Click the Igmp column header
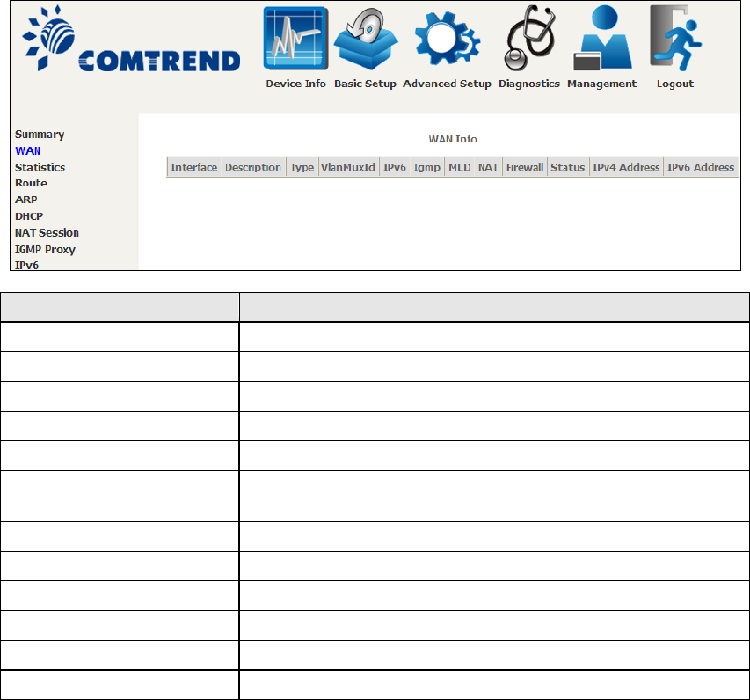Viewport: 750px width, 700px height. pos(427,167)
